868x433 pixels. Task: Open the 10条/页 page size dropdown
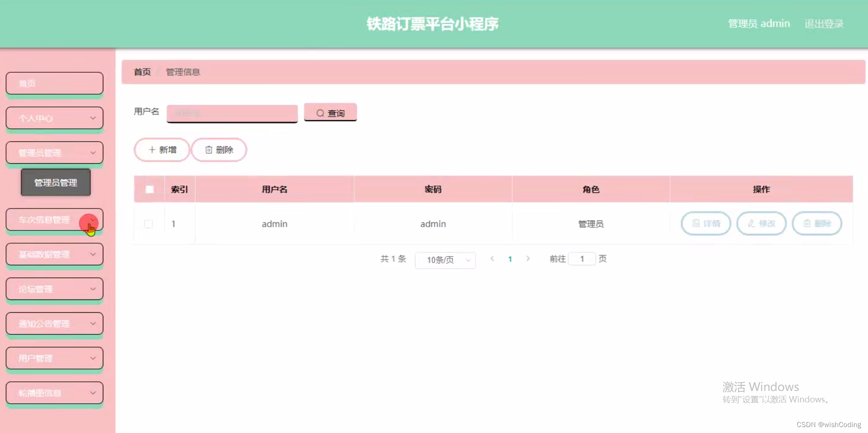point(444,260)
